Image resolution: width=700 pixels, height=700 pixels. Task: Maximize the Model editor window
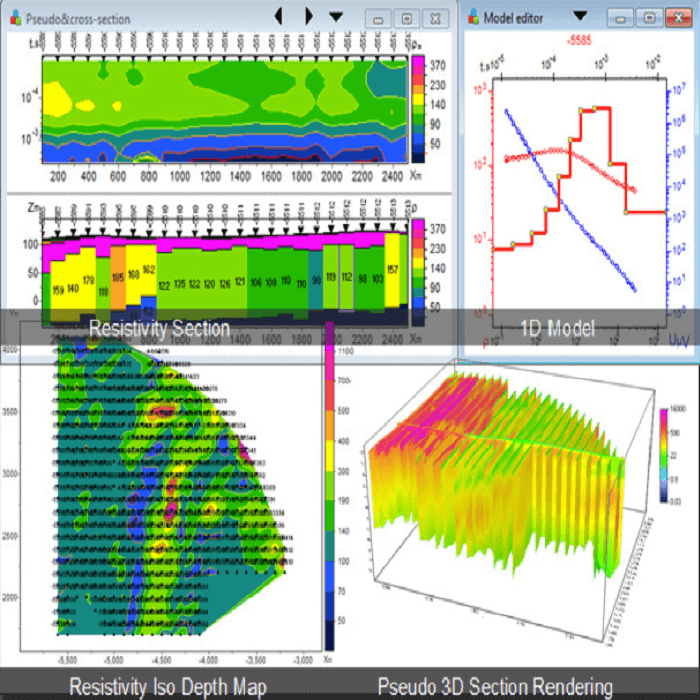649,17
